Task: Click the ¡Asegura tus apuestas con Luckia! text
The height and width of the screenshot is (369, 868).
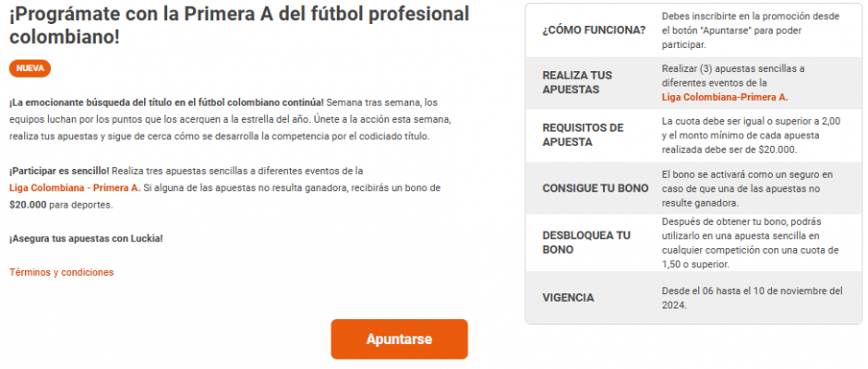Action: [x=86, y=239]
